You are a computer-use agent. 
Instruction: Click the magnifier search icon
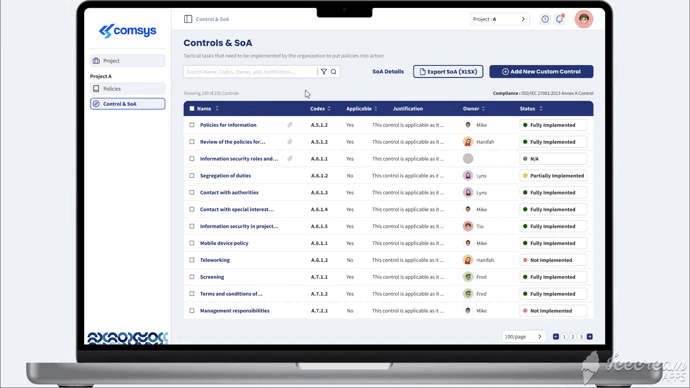coord(334,72)
